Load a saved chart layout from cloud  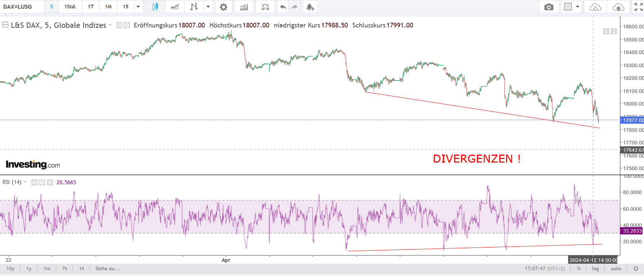595,7
